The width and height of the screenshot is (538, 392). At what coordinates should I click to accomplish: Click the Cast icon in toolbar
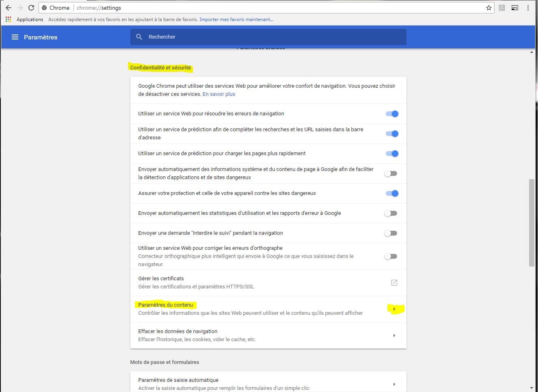[515, 8]
